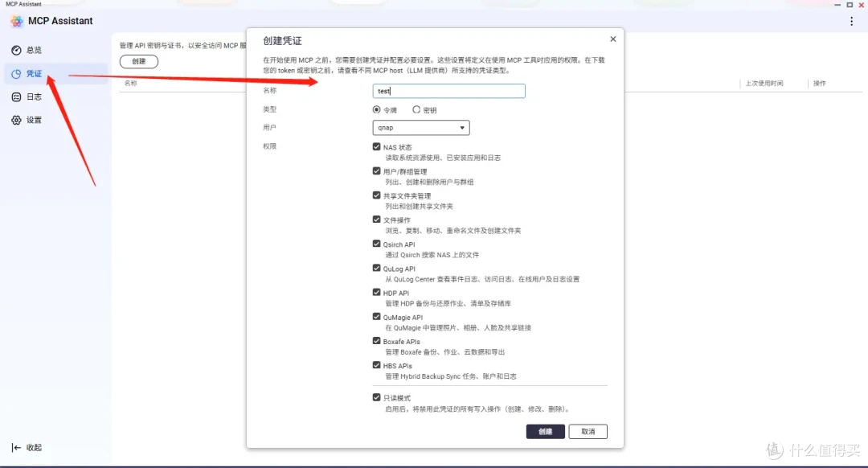This screenshot has height=468, width=868.
Task: Click description 列出和创建共享文件夹
Action: (419, 207)
